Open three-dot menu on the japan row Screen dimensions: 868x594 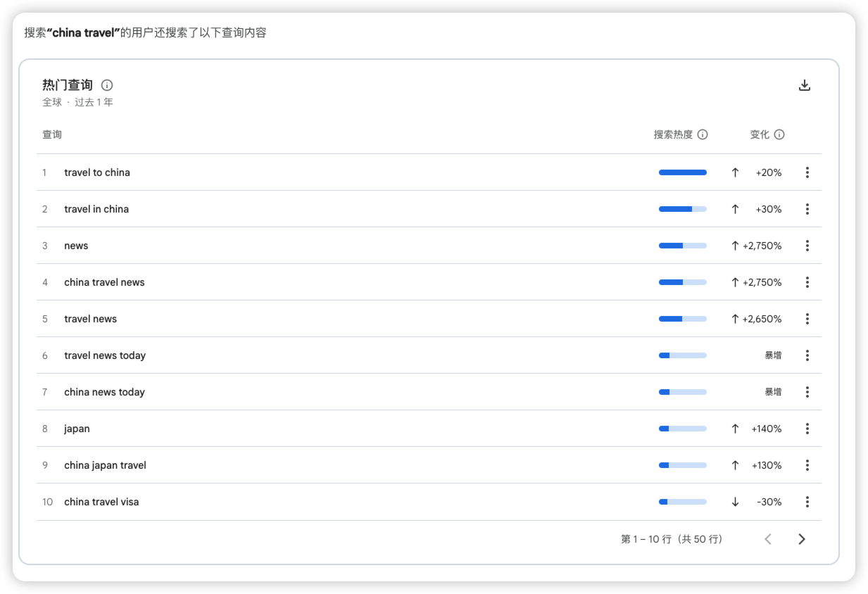pyautogui.click(x=807, y=429)
